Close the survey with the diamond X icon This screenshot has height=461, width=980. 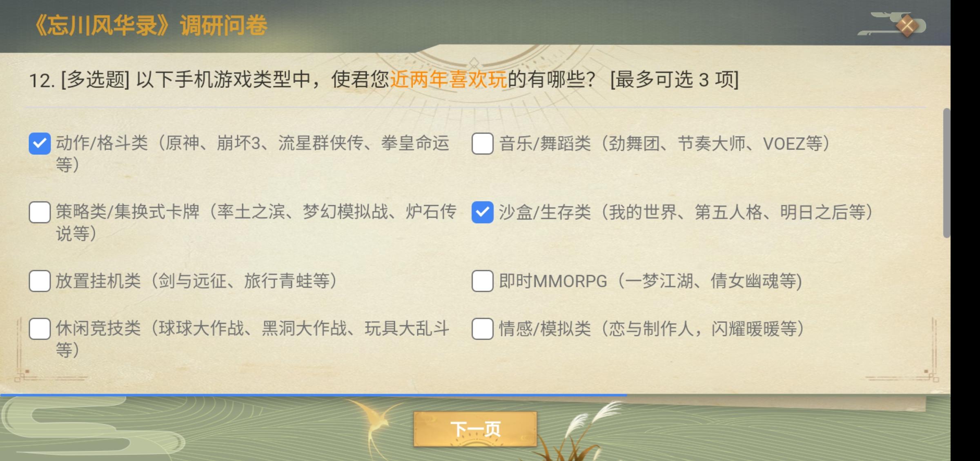906,25
